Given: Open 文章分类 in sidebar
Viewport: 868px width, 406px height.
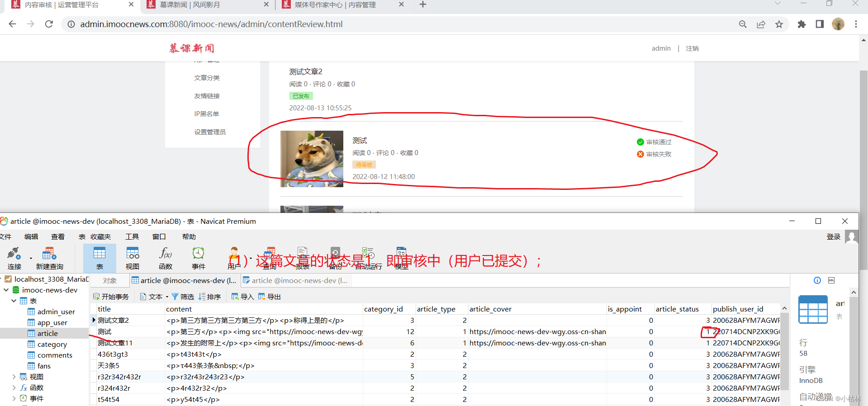Looking at the screenshot, I should coord(207,78).
